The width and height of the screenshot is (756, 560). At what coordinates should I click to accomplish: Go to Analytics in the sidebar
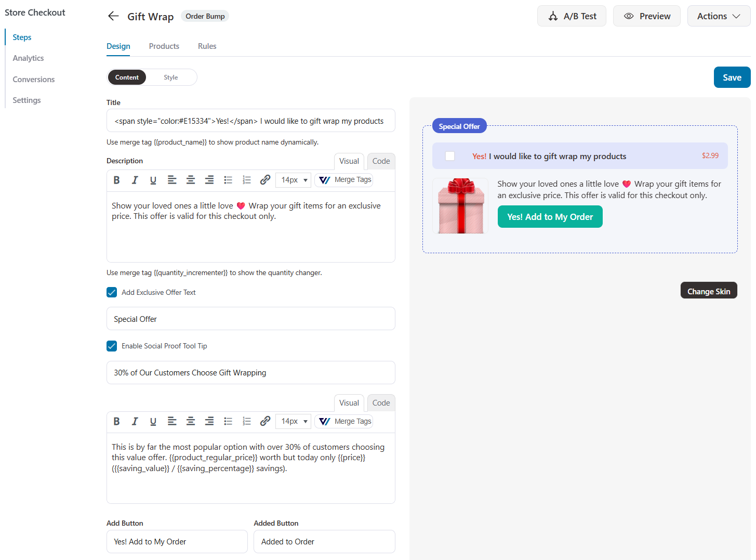tap(28, 58)
